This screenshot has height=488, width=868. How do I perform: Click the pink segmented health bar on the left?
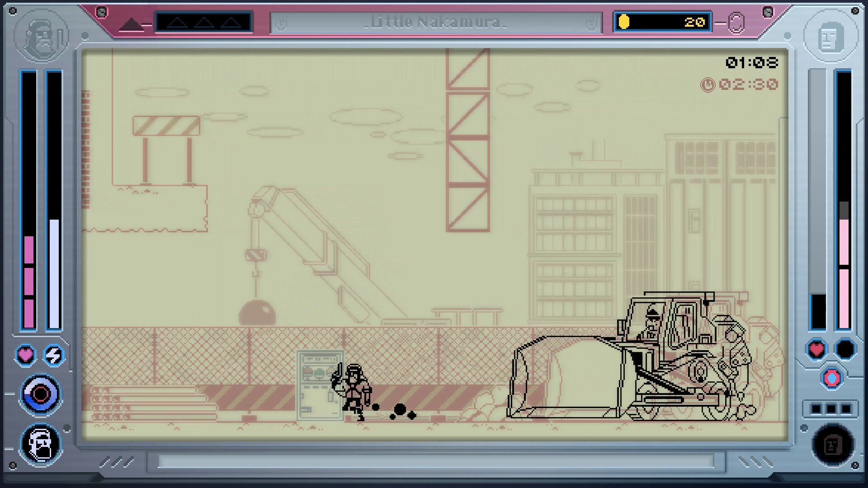(x=30, y=280)
